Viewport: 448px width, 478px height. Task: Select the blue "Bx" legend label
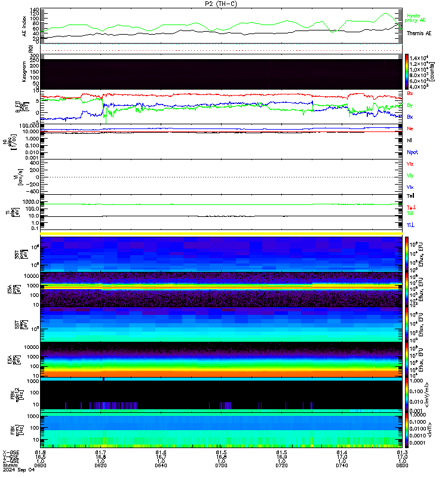pos(410,117)
